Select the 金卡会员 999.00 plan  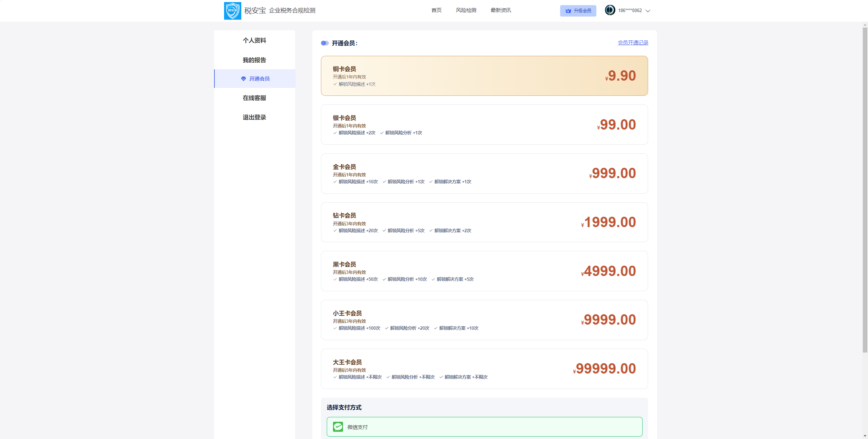coord(484,173)
